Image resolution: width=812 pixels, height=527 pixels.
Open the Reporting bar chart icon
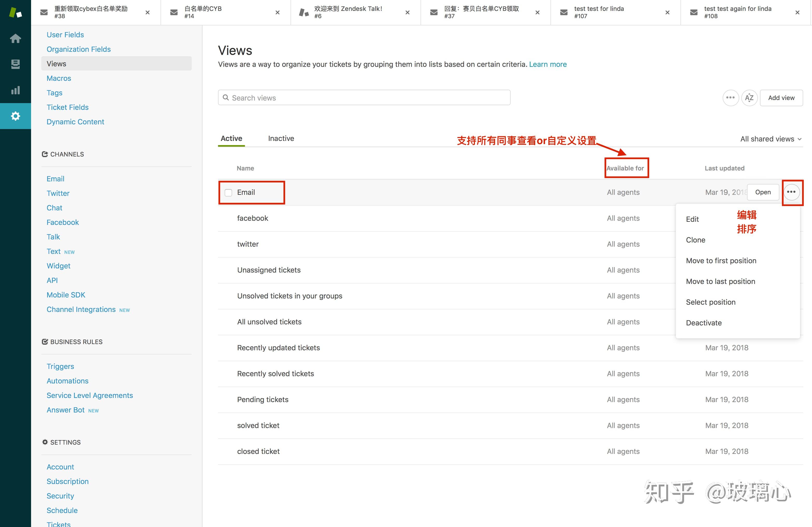click(15, 90)
